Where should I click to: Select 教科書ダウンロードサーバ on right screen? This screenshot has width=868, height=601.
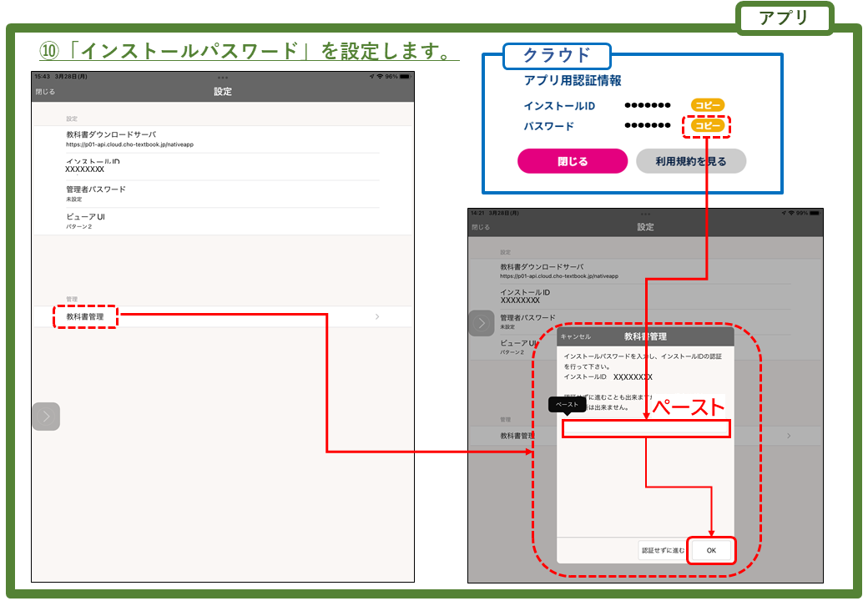[645, 270]
